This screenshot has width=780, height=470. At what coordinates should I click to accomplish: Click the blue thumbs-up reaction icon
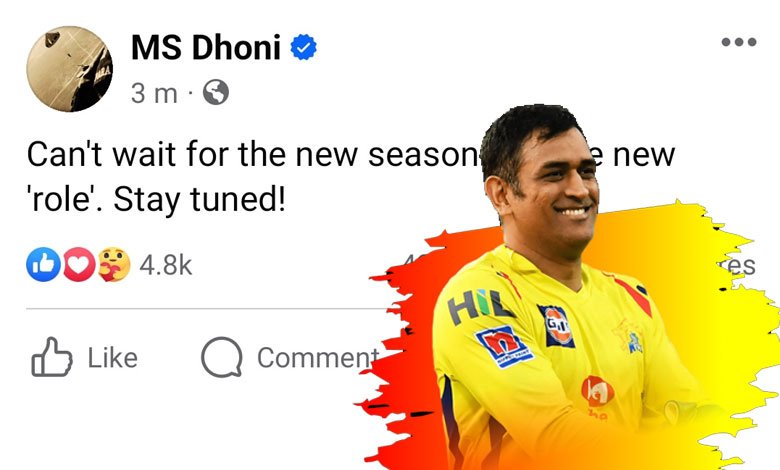[43, 265]
